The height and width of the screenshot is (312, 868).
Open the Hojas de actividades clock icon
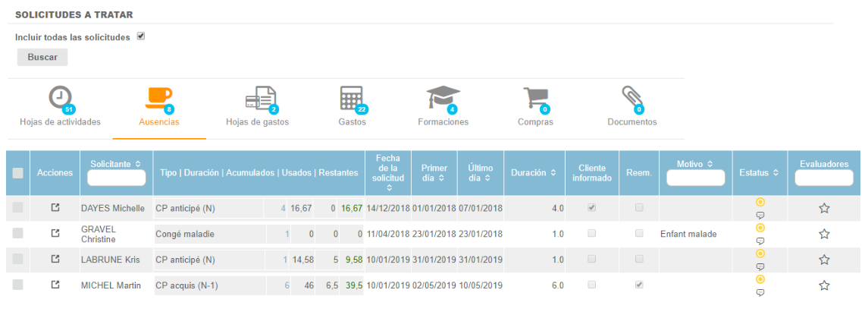click(x=60, y=98)
